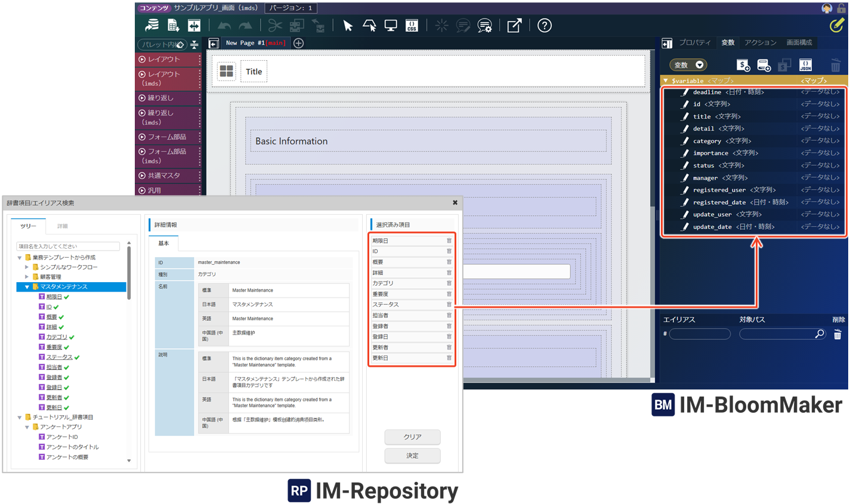
Task: Open the 変数 type dropdown
Action: [688, 65]
